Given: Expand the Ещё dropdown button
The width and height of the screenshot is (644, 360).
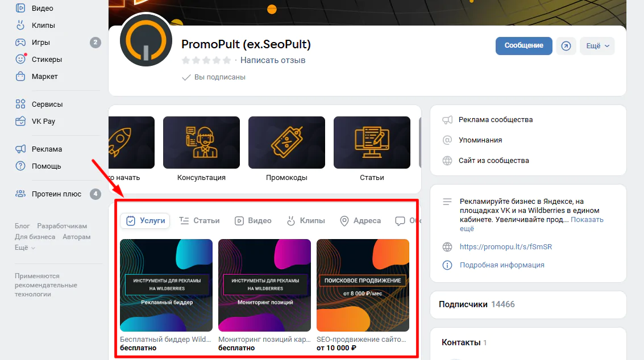Looking at the screenshot, I should [x=597, y=46].
